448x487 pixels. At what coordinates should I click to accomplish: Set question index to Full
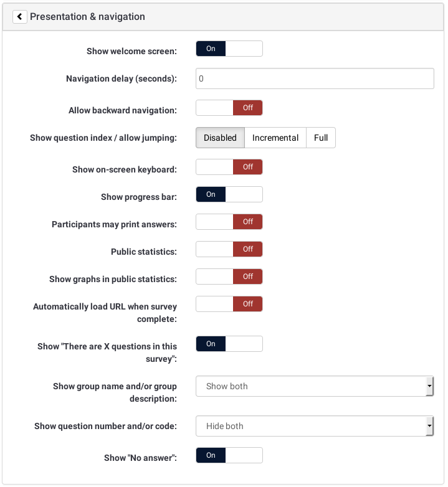(x=321, y=138)
